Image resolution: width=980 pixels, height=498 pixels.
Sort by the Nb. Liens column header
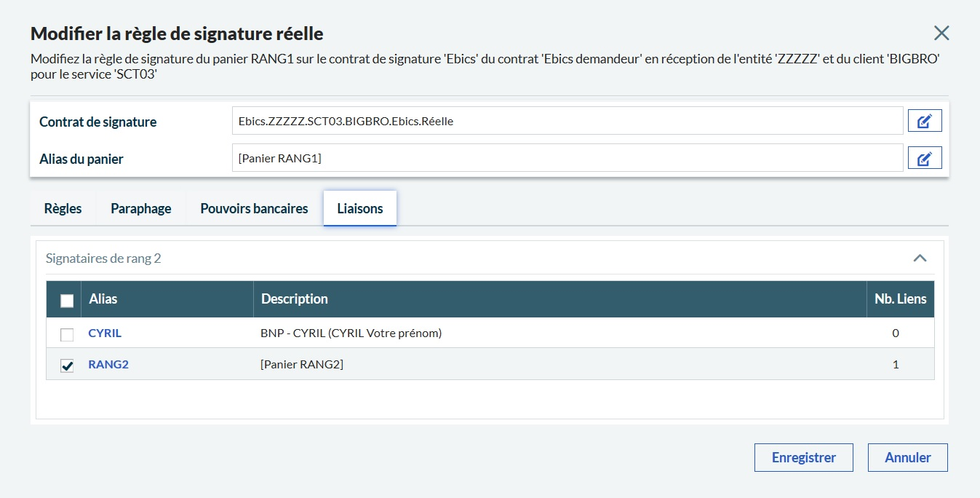900,299
